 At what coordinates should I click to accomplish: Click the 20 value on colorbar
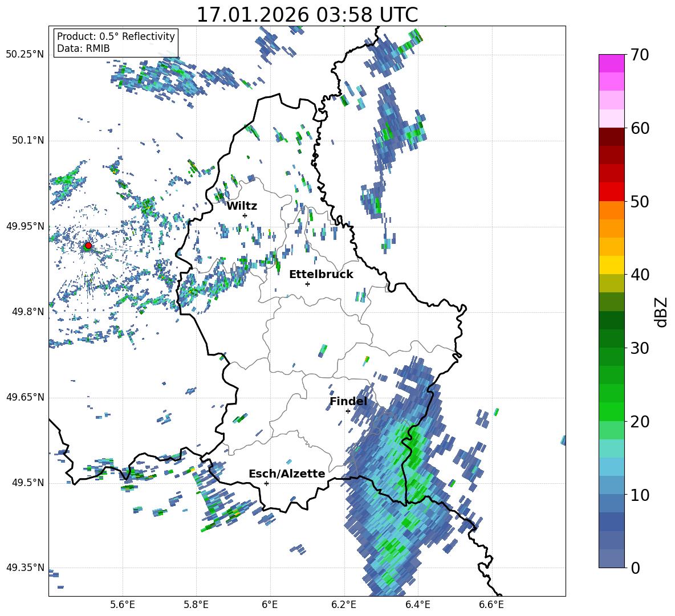[640, 422]
